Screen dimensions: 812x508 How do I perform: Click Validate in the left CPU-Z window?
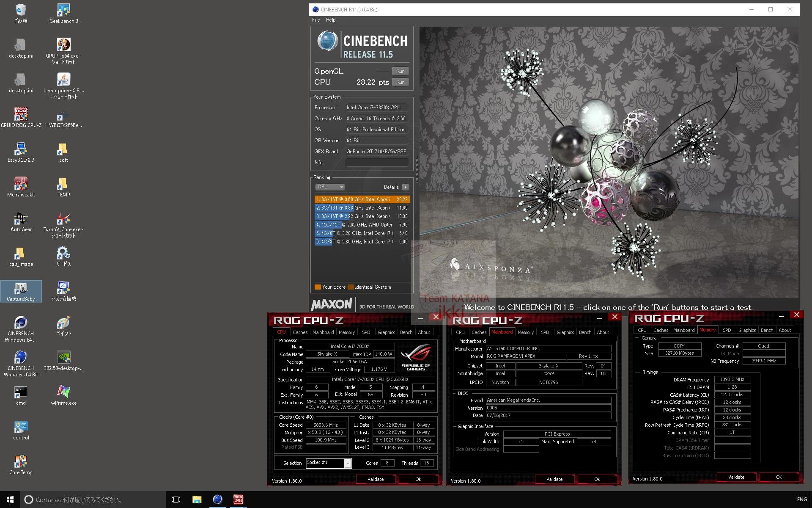[x=376, y=479]
